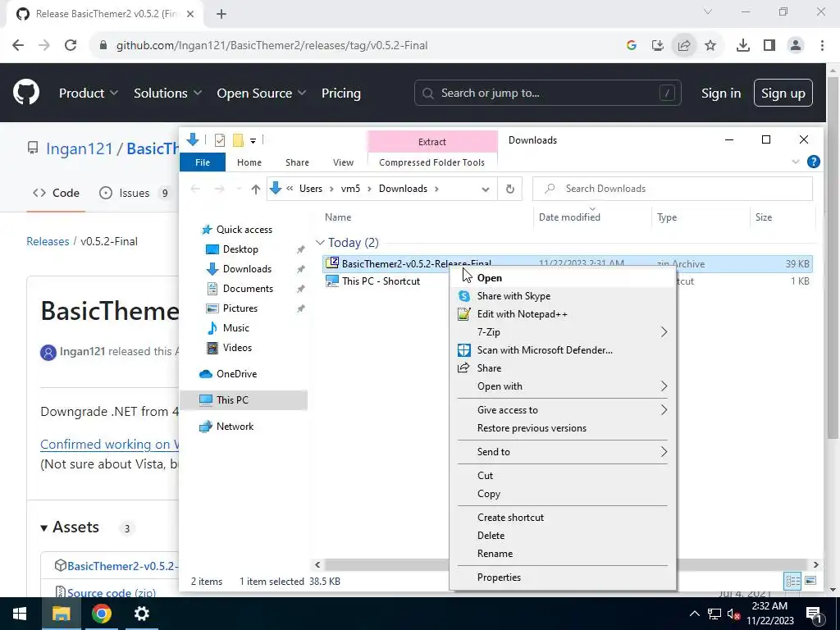The image size is (840, 630).
Task: Open the Explorer File tab
Action: 203,162
